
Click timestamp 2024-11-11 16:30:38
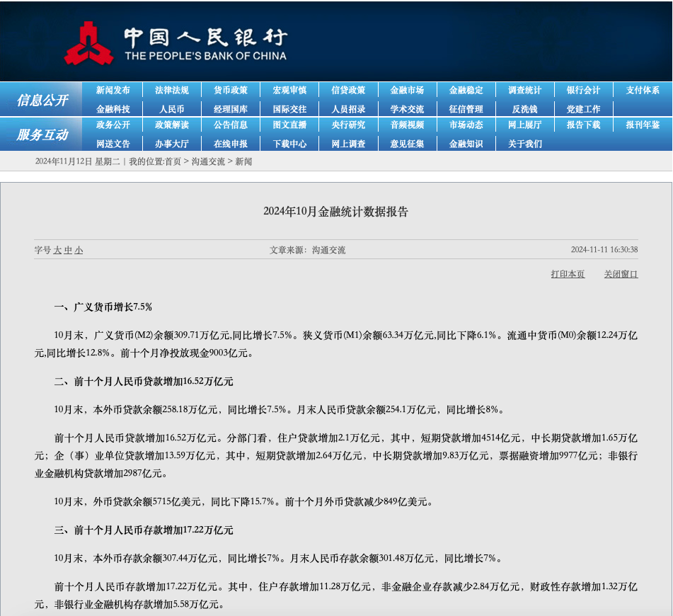point(604,249)
